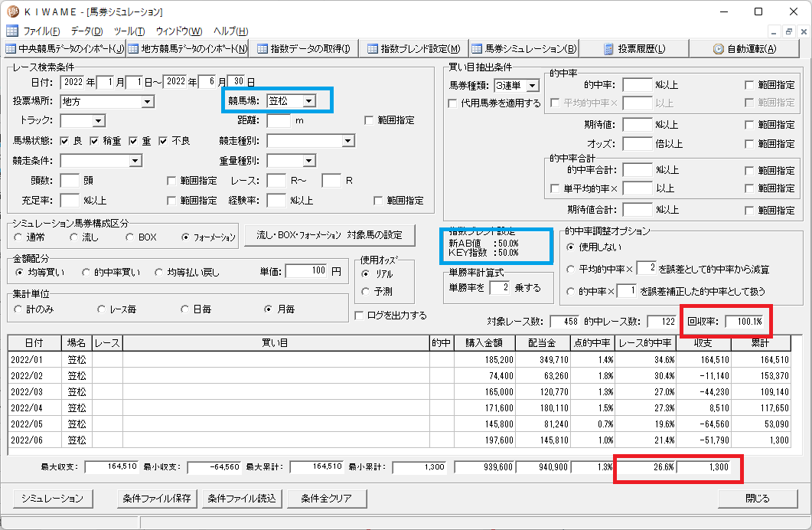Select 計のみ aggregation radio button

tap(18, 309)
